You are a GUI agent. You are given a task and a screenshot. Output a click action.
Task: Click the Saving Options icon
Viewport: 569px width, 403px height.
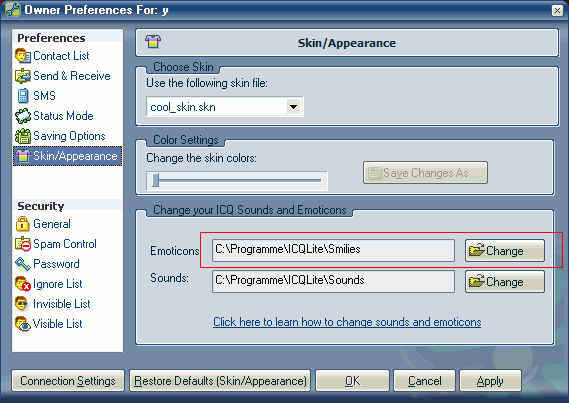point(22,136)
